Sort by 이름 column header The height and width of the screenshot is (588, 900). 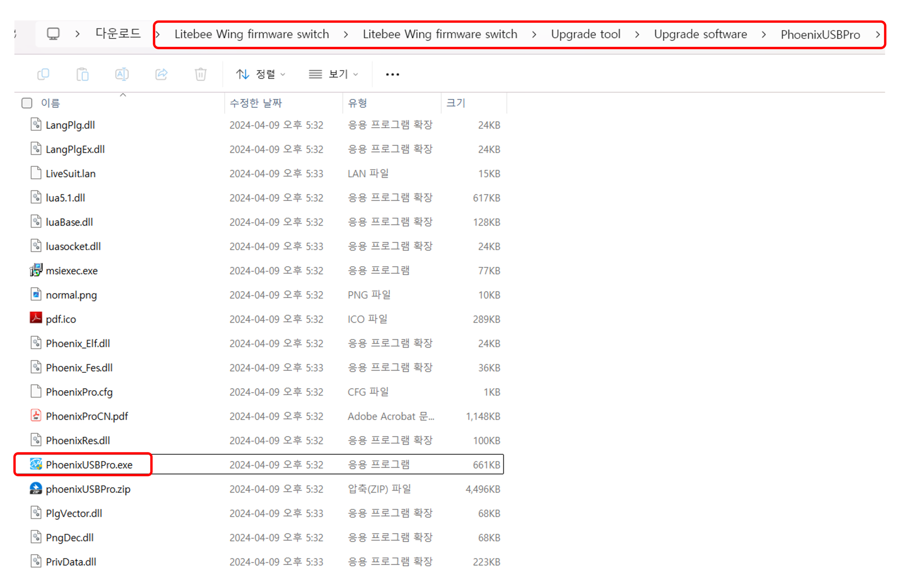[50, 103]
